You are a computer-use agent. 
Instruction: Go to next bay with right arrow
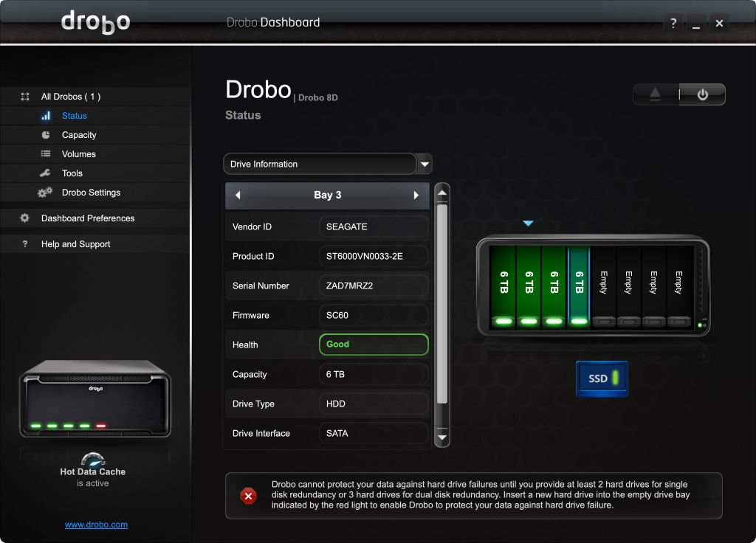416,195
